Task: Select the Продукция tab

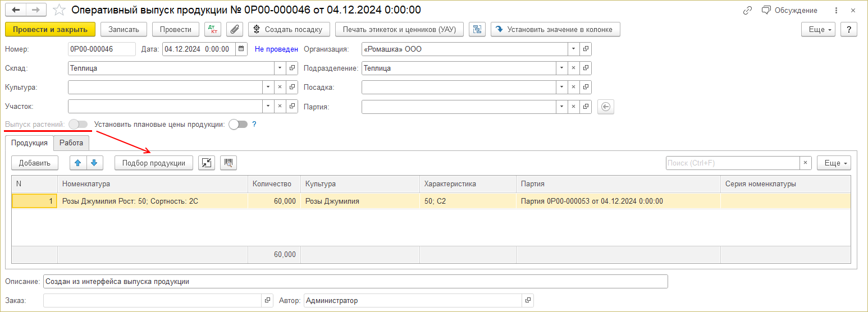Action: click(x=29, y=143)
